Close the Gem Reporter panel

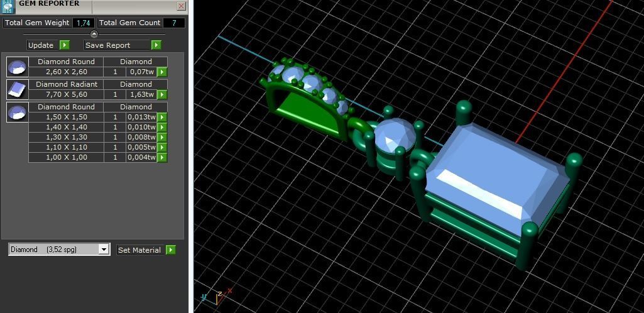pos(181,6)
